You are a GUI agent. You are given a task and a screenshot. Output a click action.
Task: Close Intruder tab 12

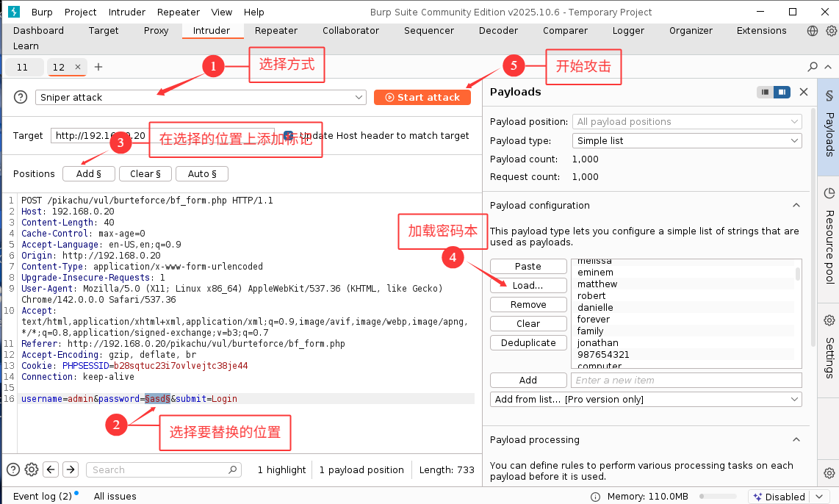[78, 67]
